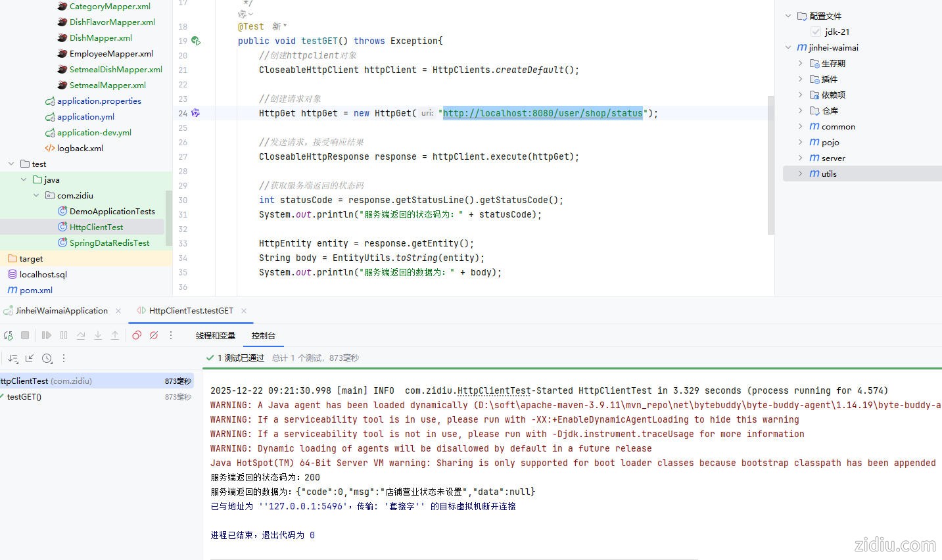Image resolution: width=942 pixels, height=560 pixels.
Task: Open the test history clock icon
Action: [47, 358]
